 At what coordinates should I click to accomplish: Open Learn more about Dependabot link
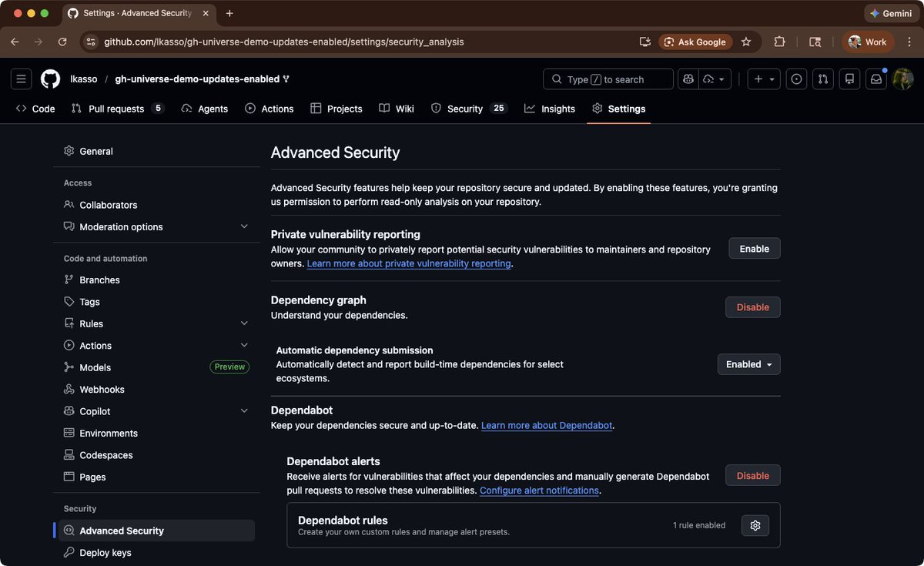click(547, 425)
